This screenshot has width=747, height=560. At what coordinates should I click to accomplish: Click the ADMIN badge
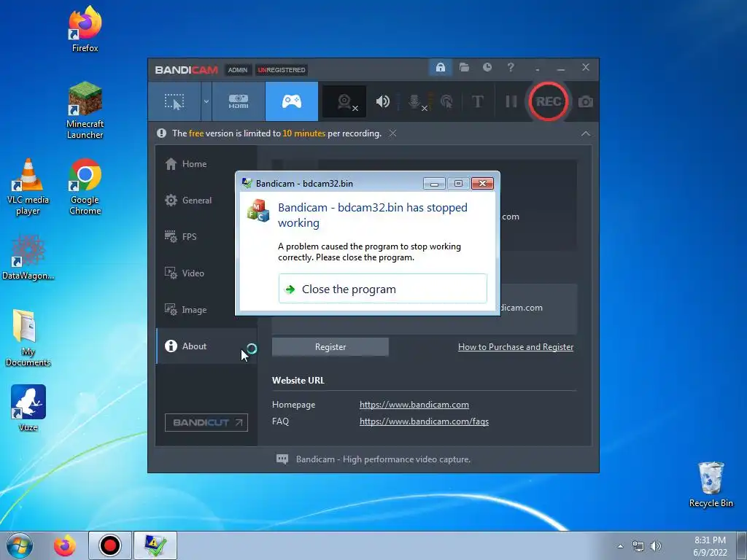(237, 70)
